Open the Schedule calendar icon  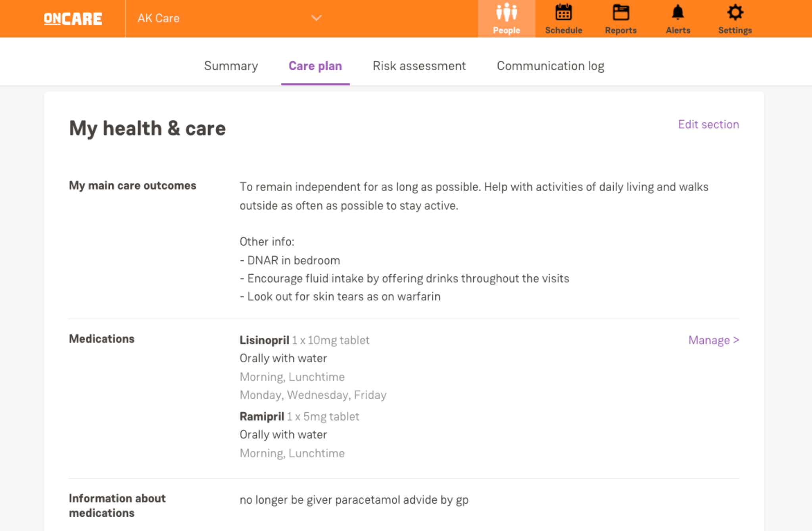563,13
